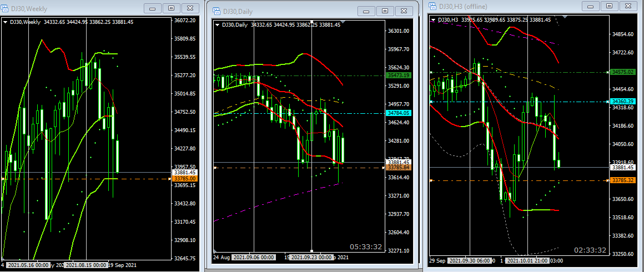Close the DJ30,Weekly chart window
Screen dimensions: 644x272
tap(190, 8)
